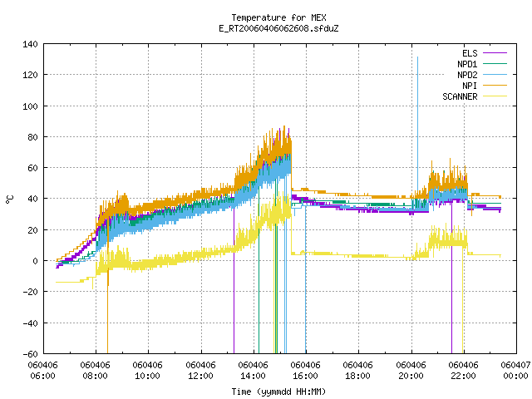Image resolution: width=532 pixels, height=399 pixels.
Task: Click the x-axis tick '060406 06:00'
Action: (42, 371)
